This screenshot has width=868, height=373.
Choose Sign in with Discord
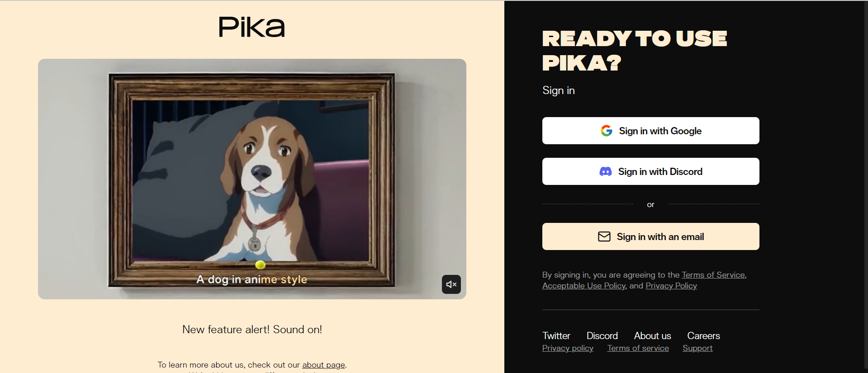click(650, 171)
